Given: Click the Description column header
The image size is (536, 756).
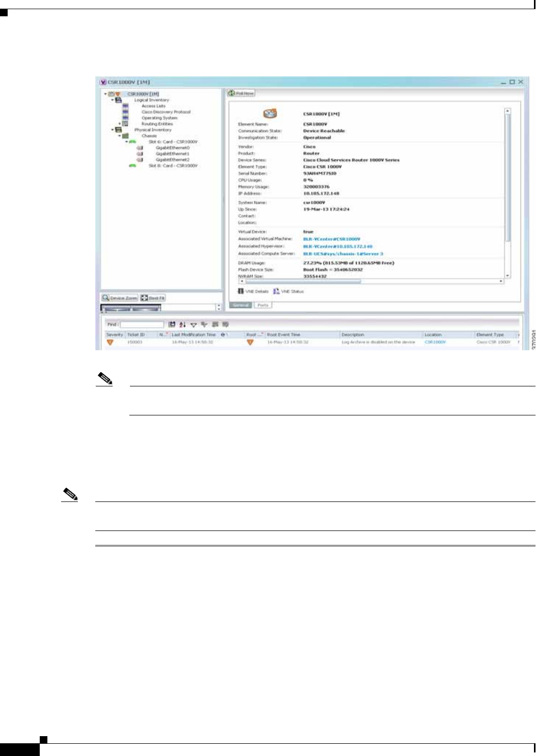Looking at the screenshot, I should point(381,334).
